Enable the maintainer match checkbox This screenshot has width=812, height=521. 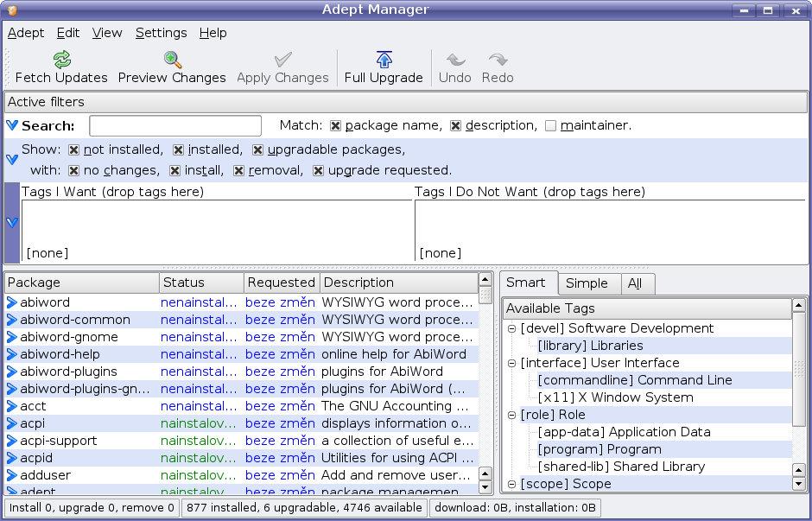click(x=550, y=126)
